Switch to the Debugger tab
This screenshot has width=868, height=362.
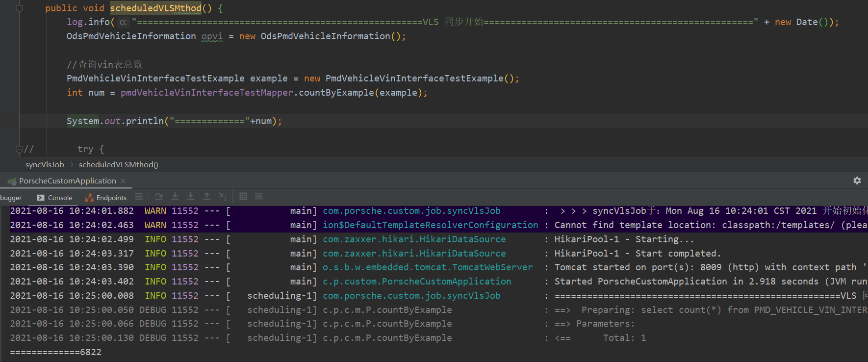(11, 198)
